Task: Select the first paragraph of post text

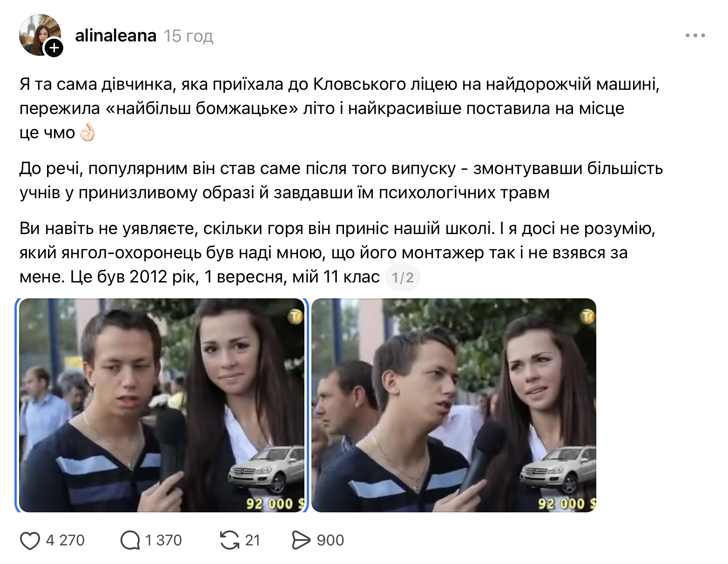Action: click(340, 108)
